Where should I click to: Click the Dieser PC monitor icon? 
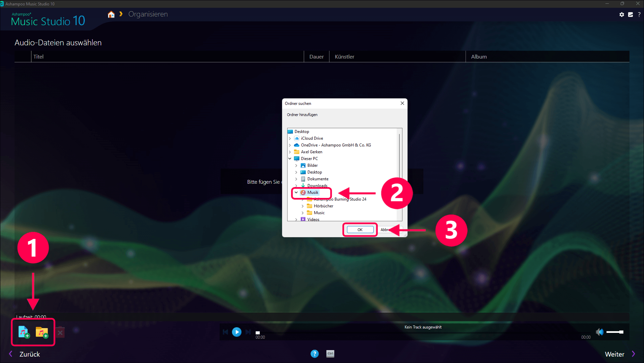click(297, 159)
